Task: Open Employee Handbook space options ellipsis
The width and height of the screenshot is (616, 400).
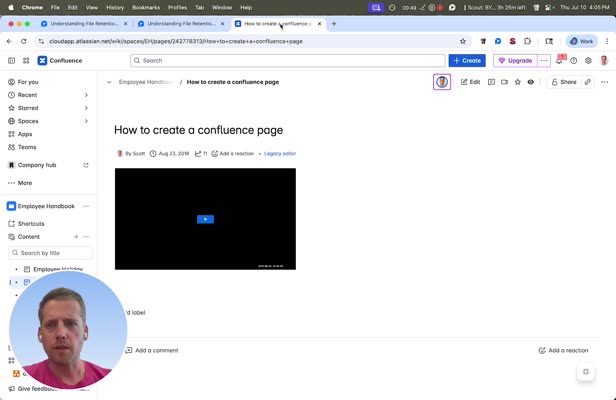Action: [86, 206]
